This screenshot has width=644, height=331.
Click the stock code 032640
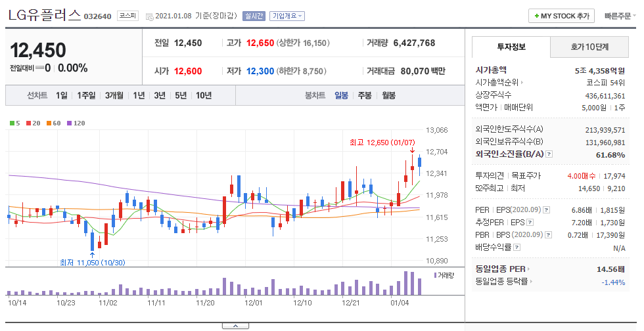98,17
